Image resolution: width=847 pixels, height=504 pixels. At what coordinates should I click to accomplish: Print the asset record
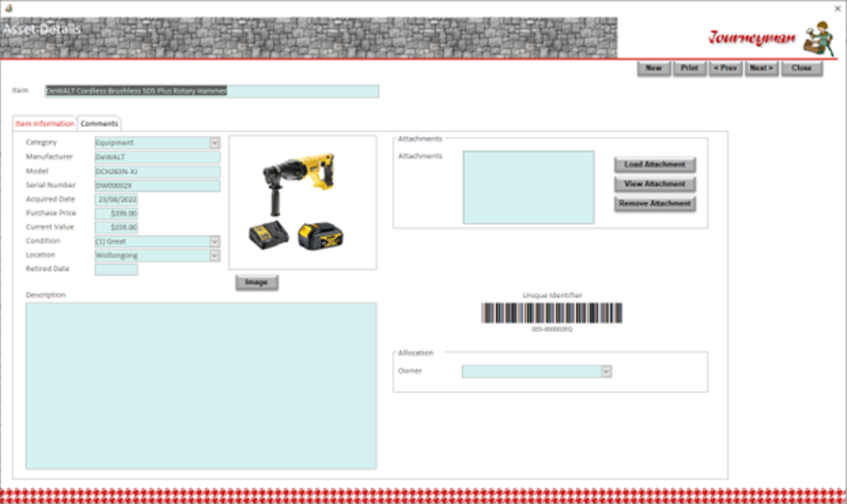[689, 68]
